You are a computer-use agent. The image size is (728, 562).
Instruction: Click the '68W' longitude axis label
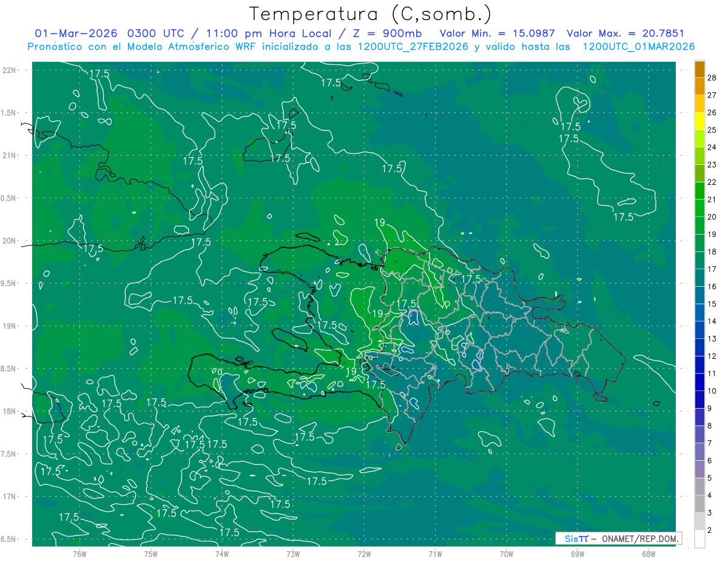[648, 554]
